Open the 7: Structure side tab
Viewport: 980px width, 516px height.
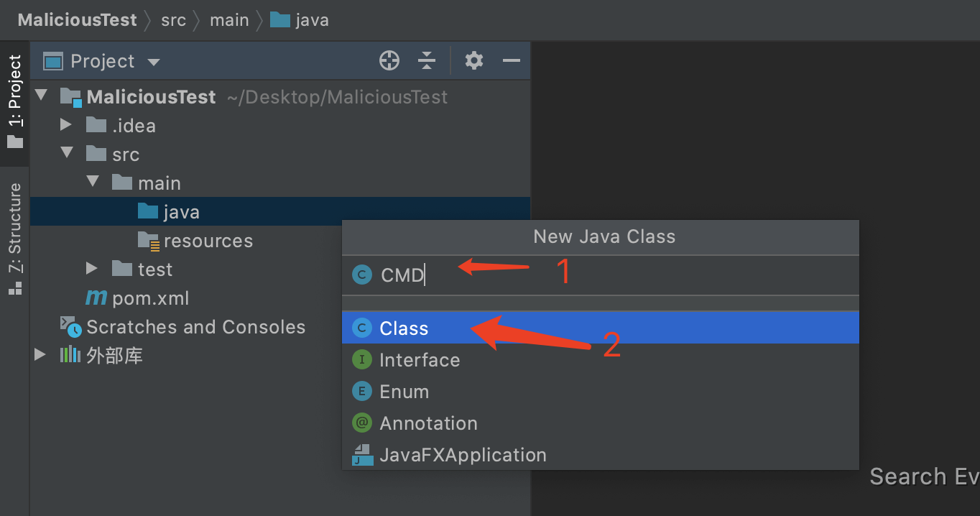coord(14,237)
